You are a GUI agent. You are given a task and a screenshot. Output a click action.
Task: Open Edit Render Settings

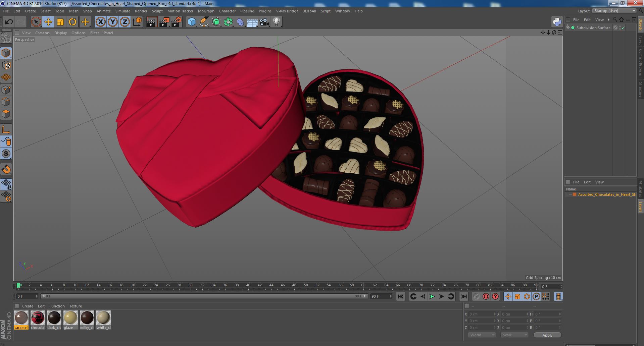(x=177, y=22)
